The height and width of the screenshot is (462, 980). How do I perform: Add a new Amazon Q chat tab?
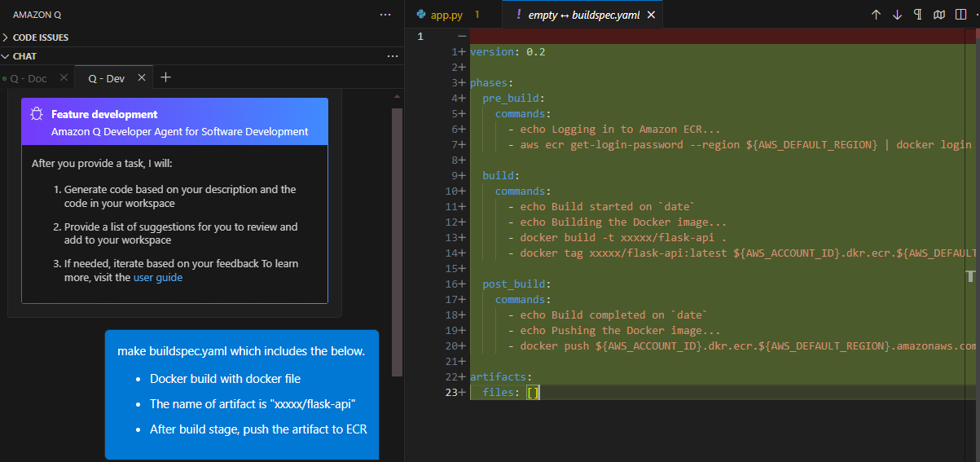coord(166,77)
